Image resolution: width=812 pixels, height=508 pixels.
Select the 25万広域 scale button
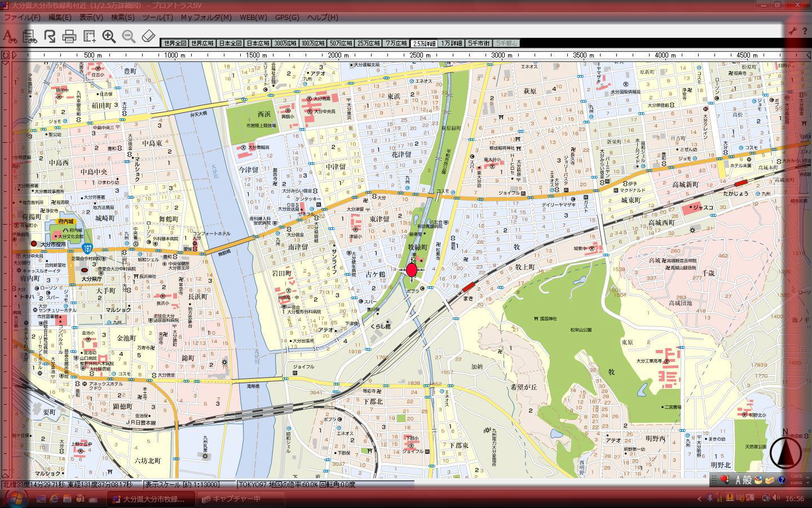369,43
